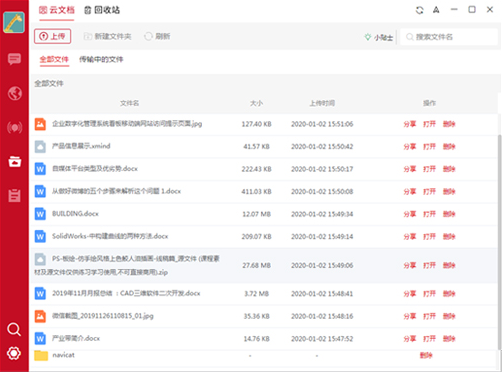Click 分享 for the 127.40 KB jpg file

pyautogui.click(x=409, y=124)
